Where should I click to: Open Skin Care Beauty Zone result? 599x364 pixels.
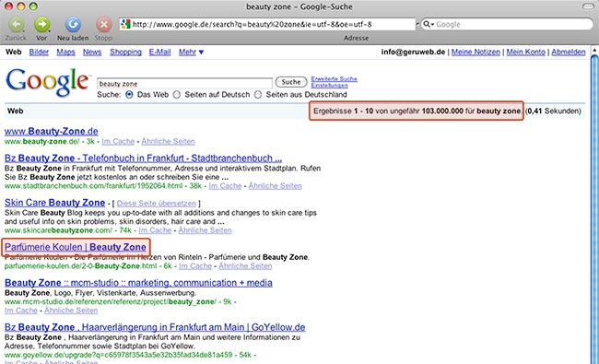point(54,203)
